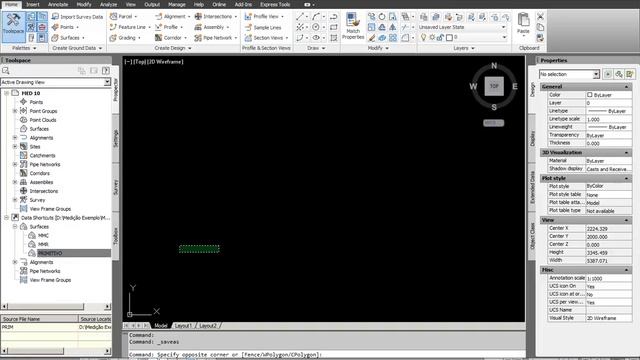Screen dimensions: 640x360
Task: Open Surfaces tool in Create Ground Data
Action: pos(68,38)
